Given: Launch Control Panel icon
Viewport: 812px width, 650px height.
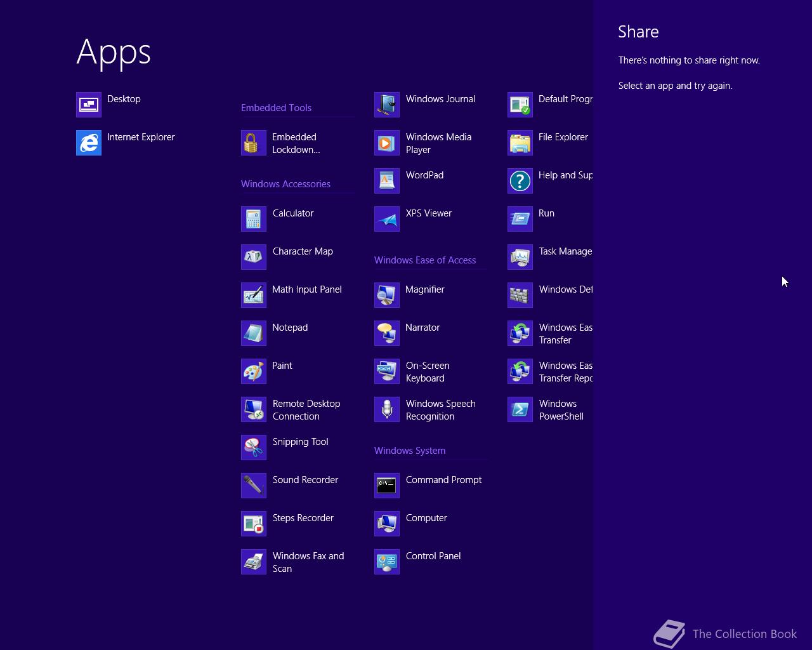Looking at the screenshot, I should point(387,562).
